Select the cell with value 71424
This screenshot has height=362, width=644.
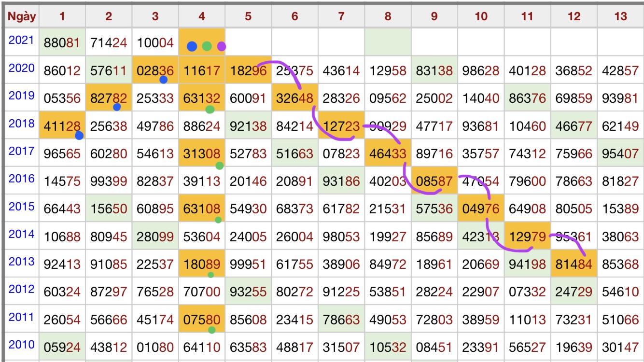click(x=109, y=42)
